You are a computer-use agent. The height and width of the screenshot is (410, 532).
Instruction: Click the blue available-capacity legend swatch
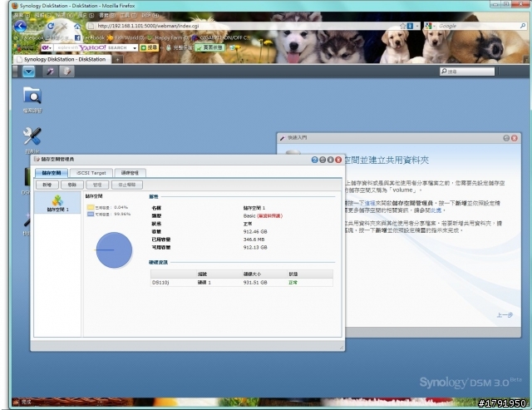(91, 215)
